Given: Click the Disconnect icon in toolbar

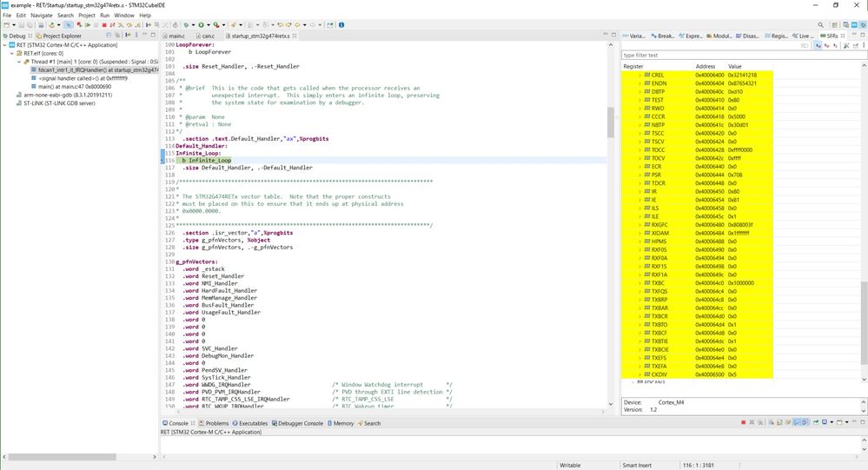Looking at the screenshot, I should [112, 25].
